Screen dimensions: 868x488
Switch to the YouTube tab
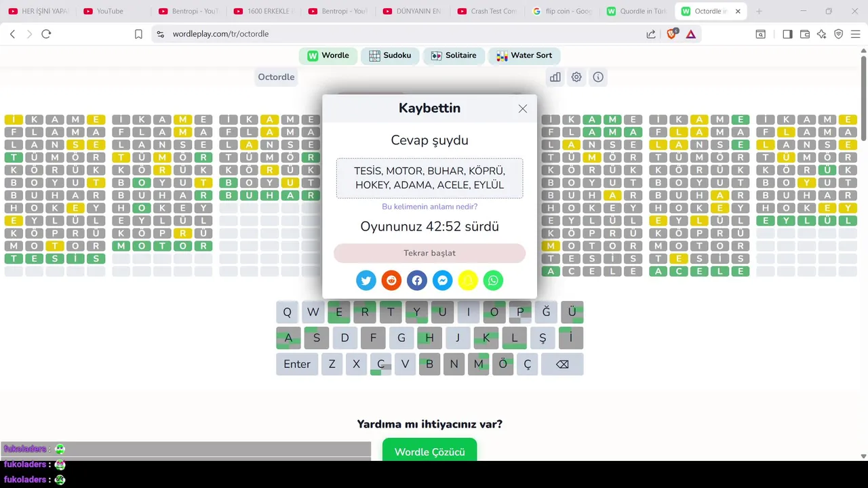pyautogui.click(x=114, y=12)
